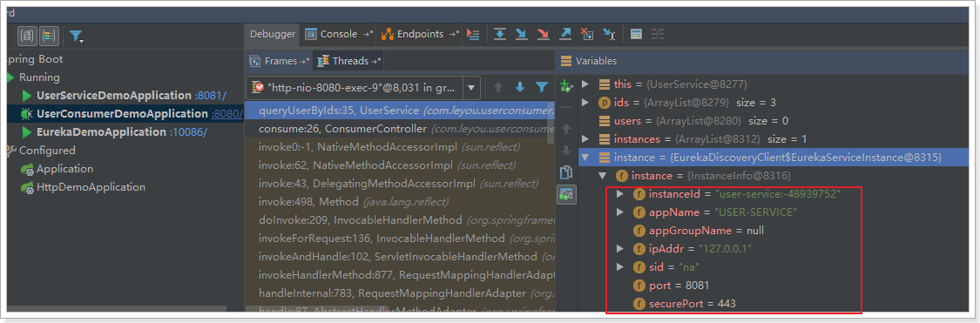The width and height of the screenshot is (980, 323).
Task: Click the Step Into arrow icon
Action: [x=521, y=34]
